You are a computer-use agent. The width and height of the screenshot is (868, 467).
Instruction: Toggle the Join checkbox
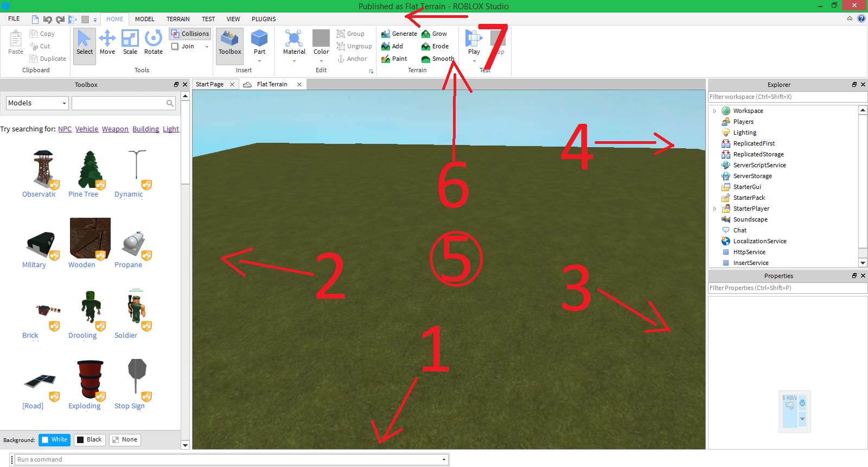click(x=175, y=46)
